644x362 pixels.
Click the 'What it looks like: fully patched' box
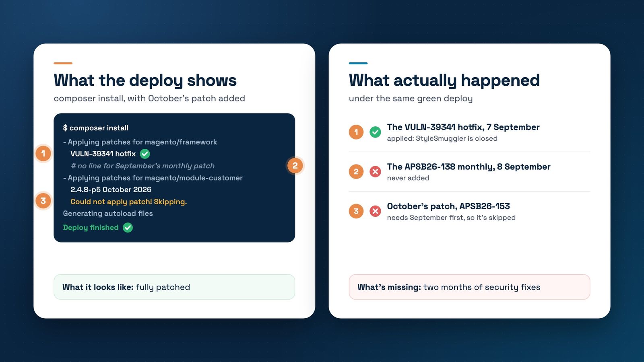(174, 287)
